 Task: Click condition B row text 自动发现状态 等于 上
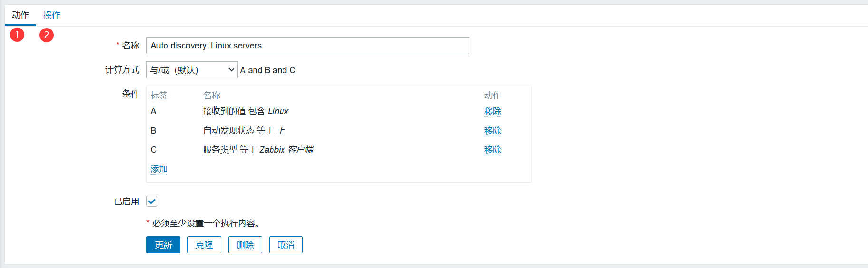click(x=244, y=131)
